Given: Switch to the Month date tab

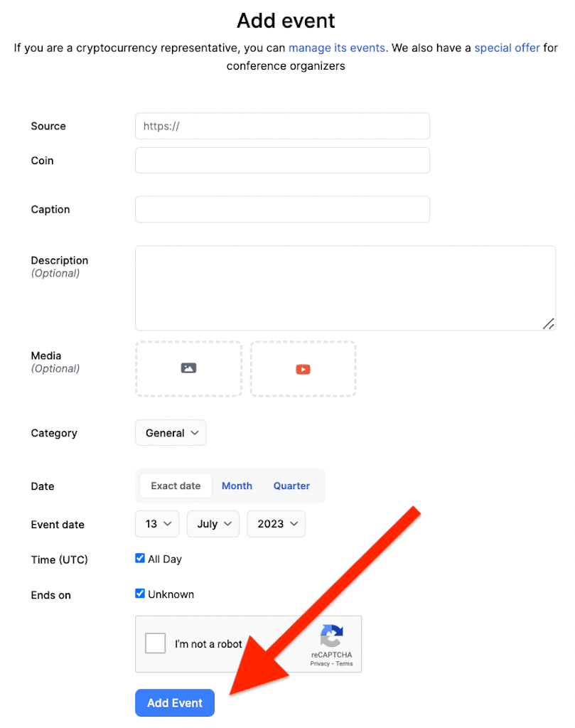Looking at the screenshot, I should coord(237,486).
